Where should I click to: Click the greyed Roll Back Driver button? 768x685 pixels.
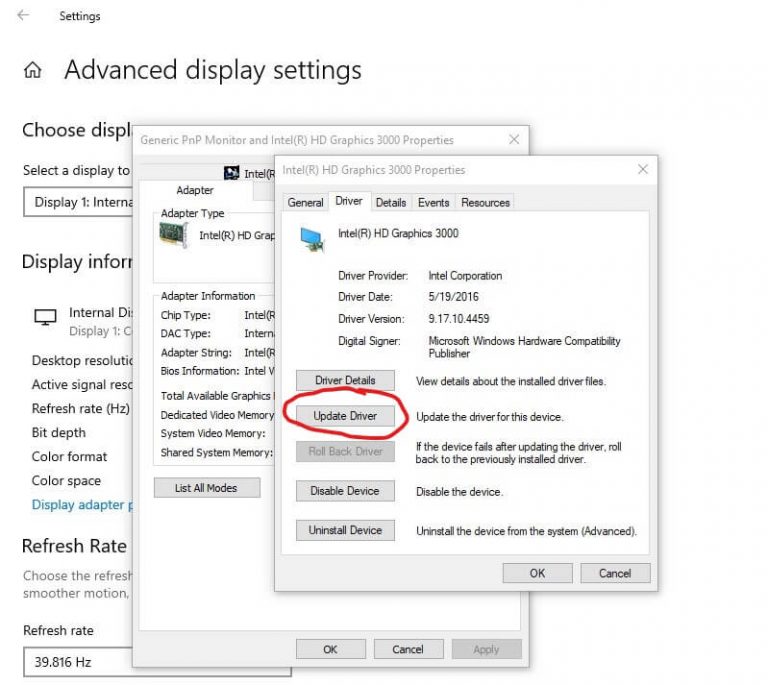(345, 451)
